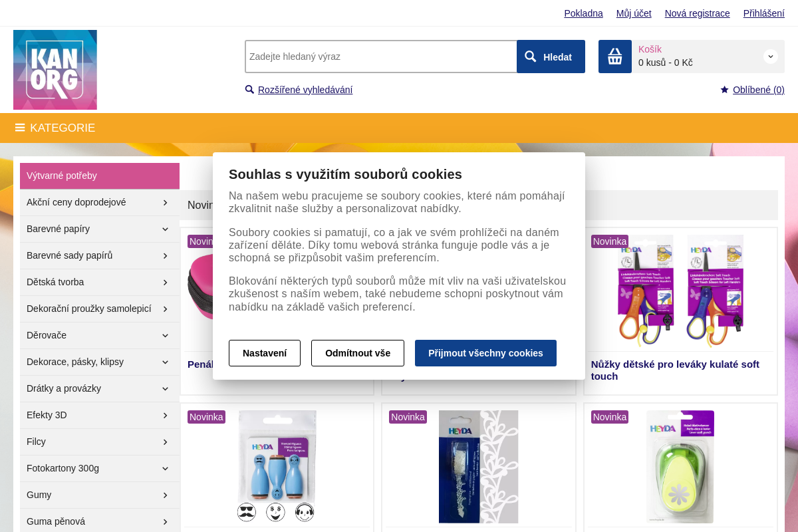Accept all cookies with Přijmout všechny cookies
The height and width of the screenshot is (532, 798).
point(485,353)
